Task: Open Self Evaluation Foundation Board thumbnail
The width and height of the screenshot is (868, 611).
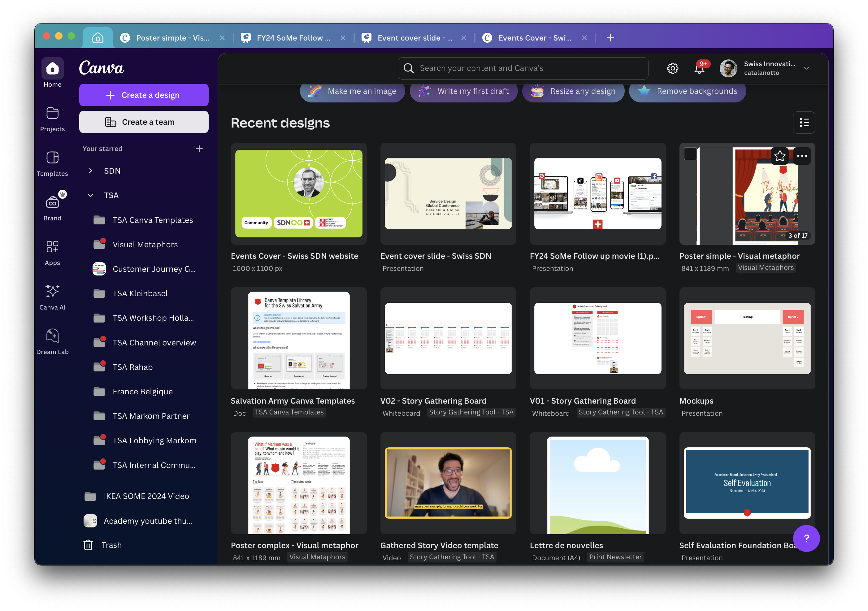Action: 747,483
